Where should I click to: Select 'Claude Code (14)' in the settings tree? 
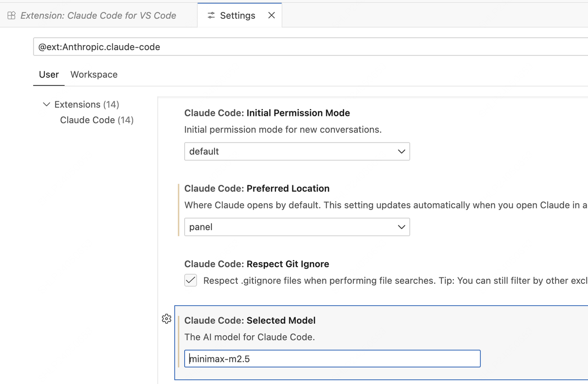96,120
